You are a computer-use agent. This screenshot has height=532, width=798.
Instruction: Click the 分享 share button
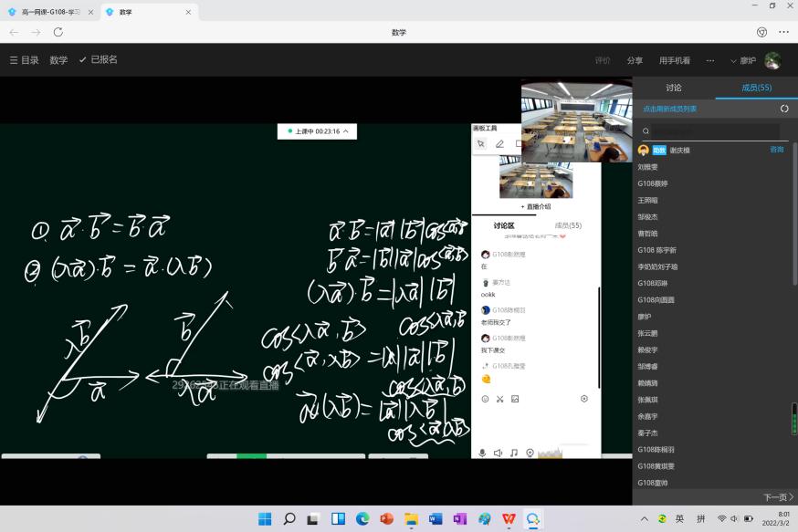click(x=635, y=60)
